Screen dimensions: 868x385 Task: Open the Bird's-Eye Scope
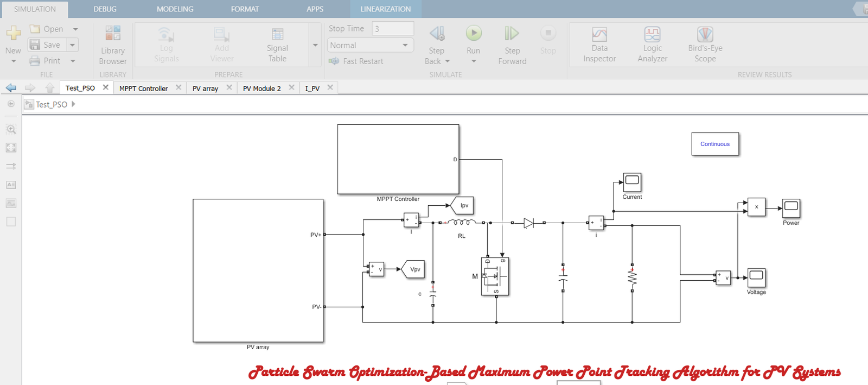click(x=705, y=45)
